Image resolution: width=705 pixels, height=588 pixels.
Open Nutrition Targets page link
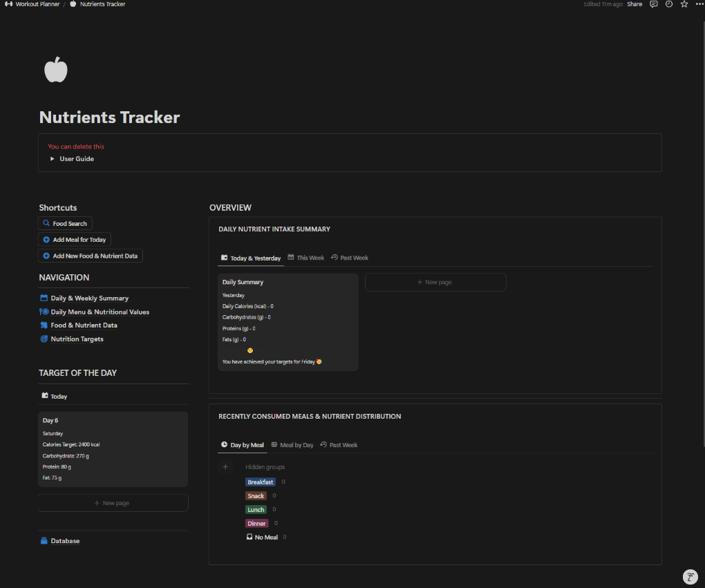[77, 339]
